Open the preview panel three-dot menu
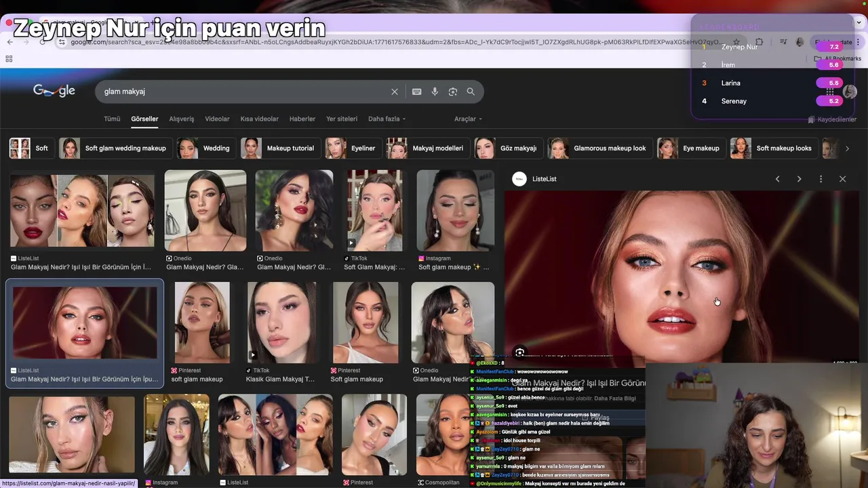 (821, 179)
